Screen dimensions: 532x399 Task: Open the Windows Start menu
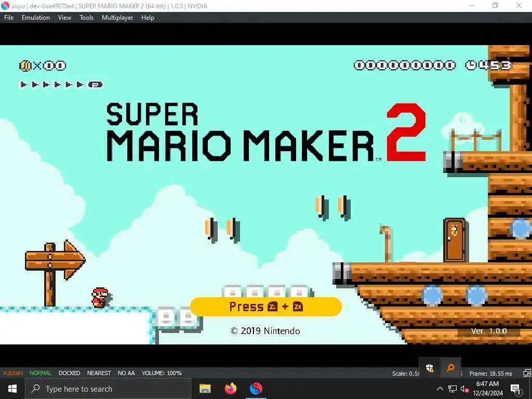(x=12, y=389)
